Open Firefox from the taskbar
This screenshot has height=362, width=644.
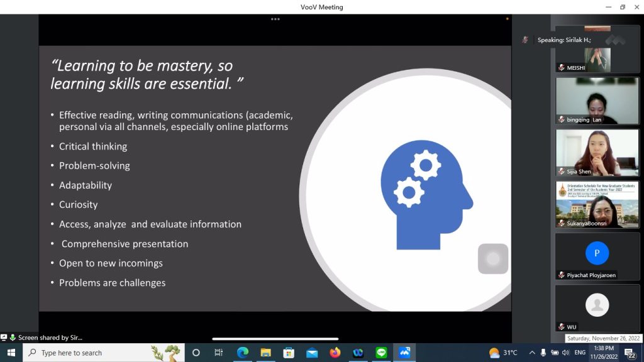point(335,353)
